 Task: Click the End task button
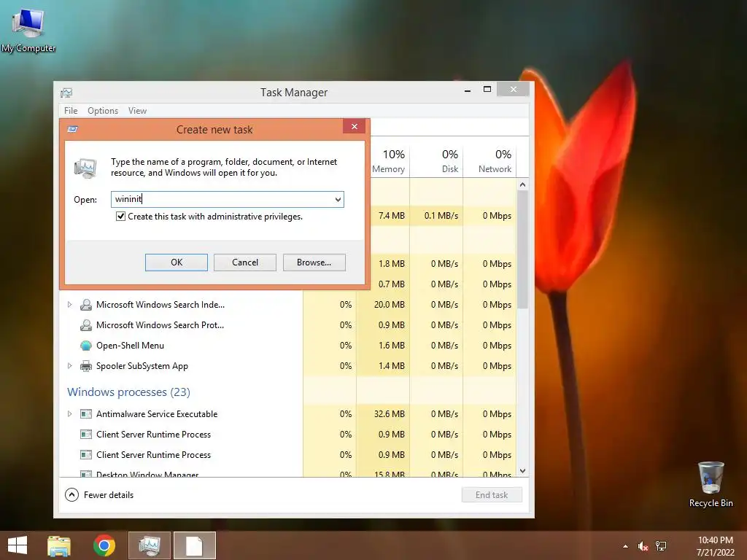[492, 495]
